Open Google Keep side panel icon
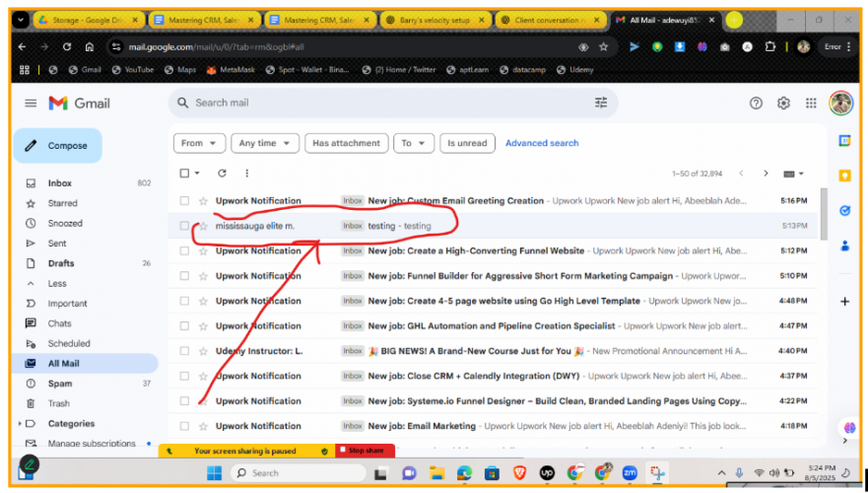Viewport: 868px width, 493px height. [844, 176]
